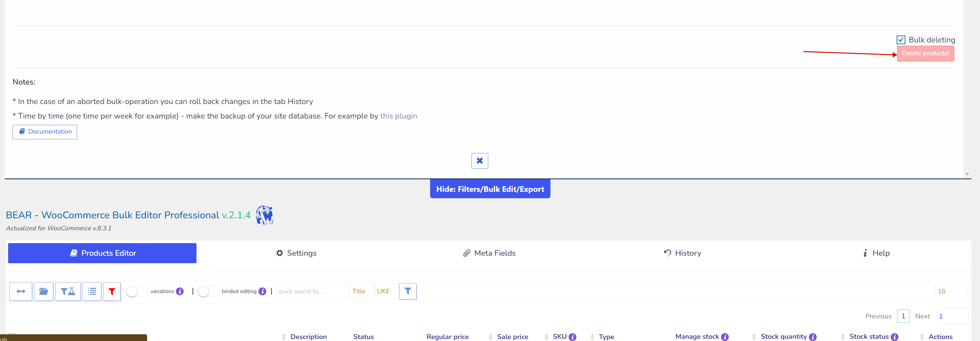
Task: Click sort arrows beside Type column
Action: [x=593, y=337]
